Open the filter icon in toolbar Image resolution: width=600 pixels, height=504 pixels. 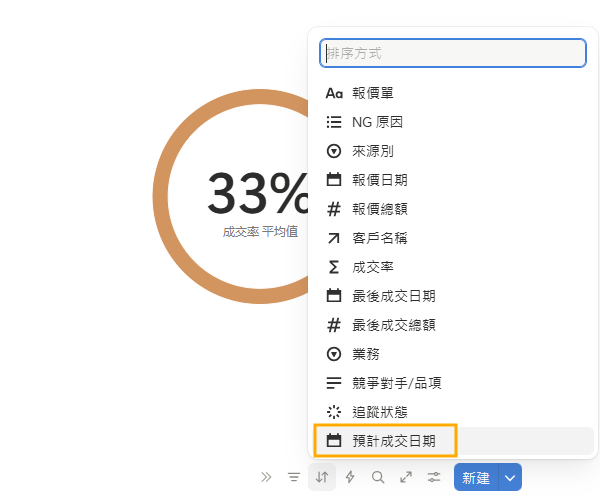point(294,478)
